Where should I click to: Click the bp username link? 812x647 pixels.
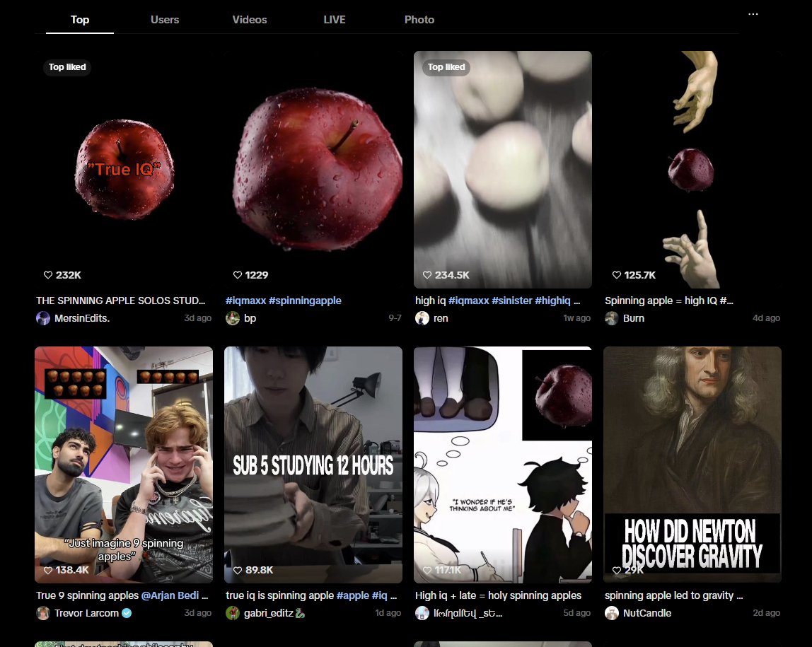pos(250,318)
